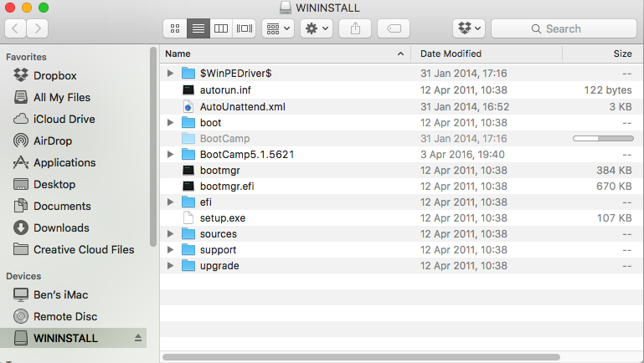The image size is (644, 363).
Task: Select the BootCamp5.1.5621 folder name
Action: pyautogui.click(x=247, y=154)
